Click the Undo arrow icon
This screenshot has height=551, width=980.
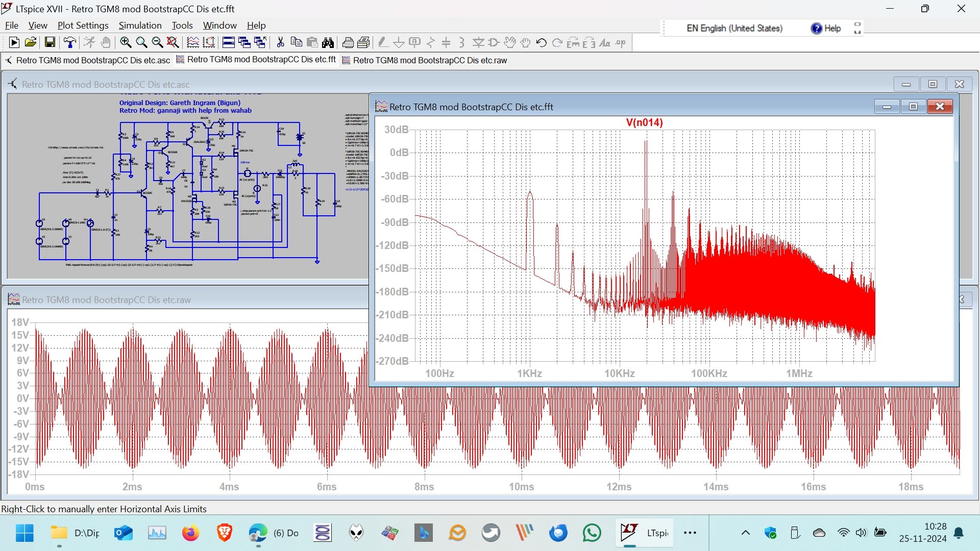point(542,43)
